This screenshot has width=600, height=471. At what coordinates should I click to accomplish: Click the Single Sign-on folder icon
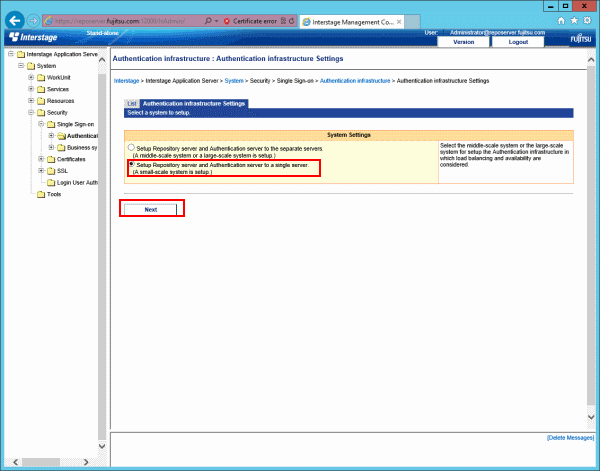pos(51,125)
